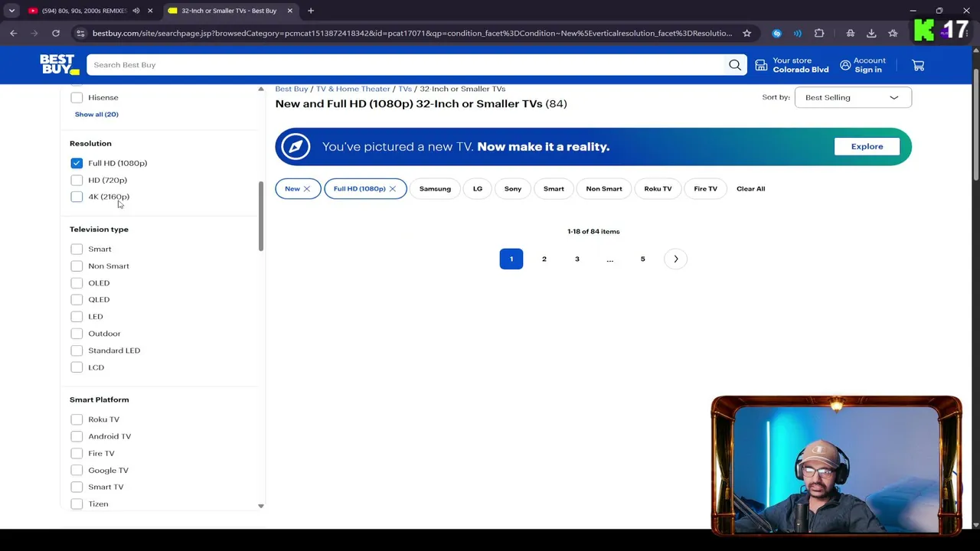Go to results page 3
980x551 pixels.
577,259
